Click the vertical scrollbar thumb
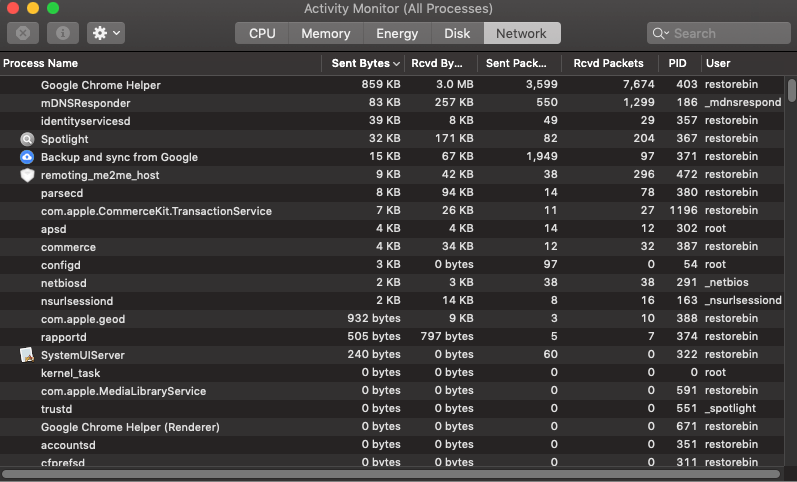This screenshot has height=482, width=797. click(791, 90)
